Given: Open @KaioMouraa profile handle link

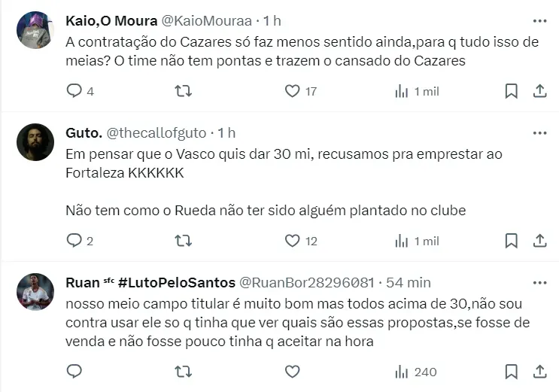Looking at the screenshot, I should [x=205, y=20].
